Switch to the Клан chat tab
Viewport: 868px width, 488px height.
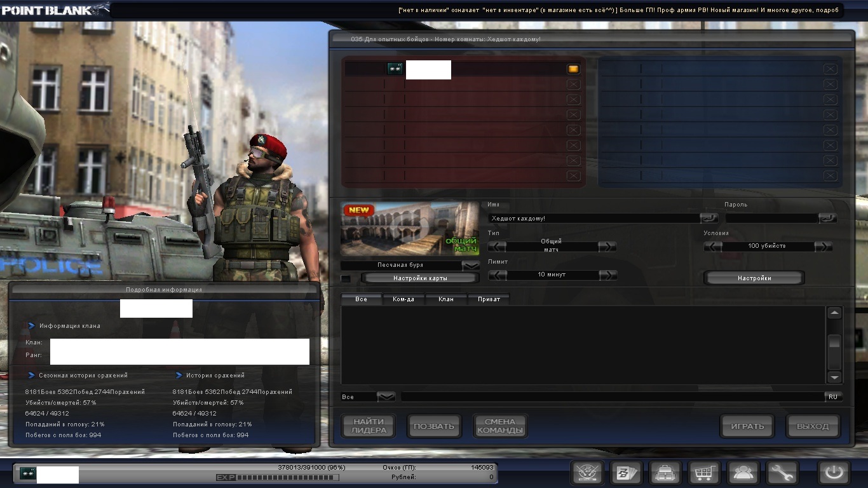(x=446, y=299)
